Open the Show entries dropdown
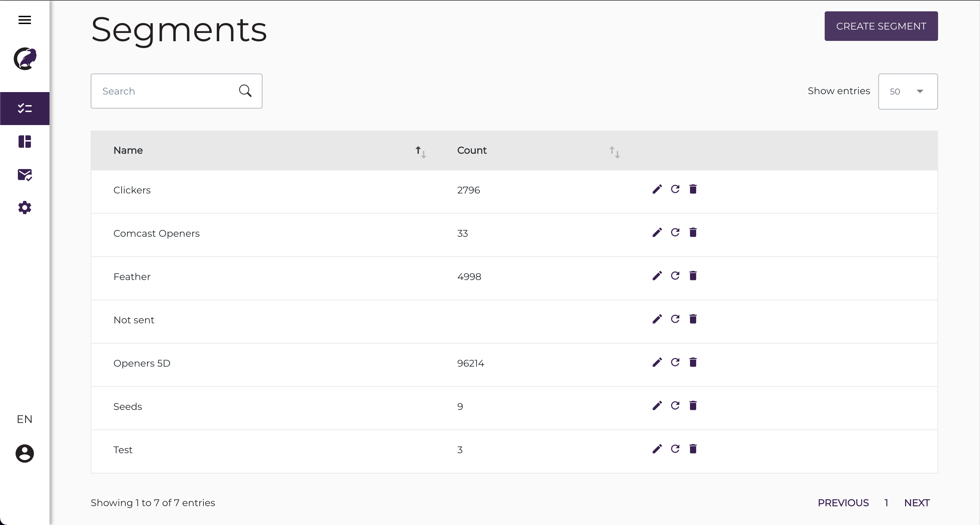The width and height of the screenshot is (980, 525). click(x=908, y=91)
